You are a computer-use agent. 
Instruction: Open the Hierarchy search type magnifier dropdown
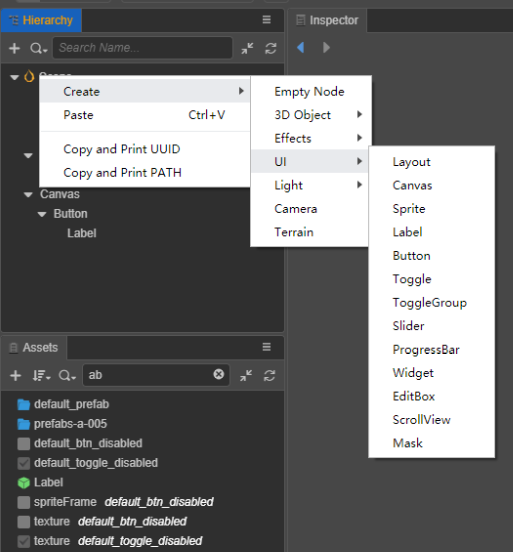[38, 48]
